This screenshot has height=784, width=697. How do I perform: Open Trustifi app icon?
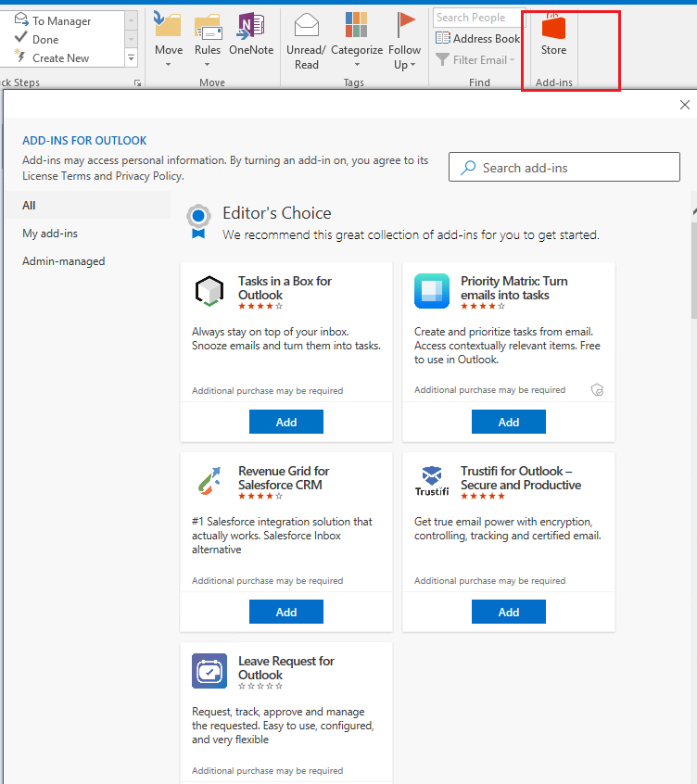(432, 480)
